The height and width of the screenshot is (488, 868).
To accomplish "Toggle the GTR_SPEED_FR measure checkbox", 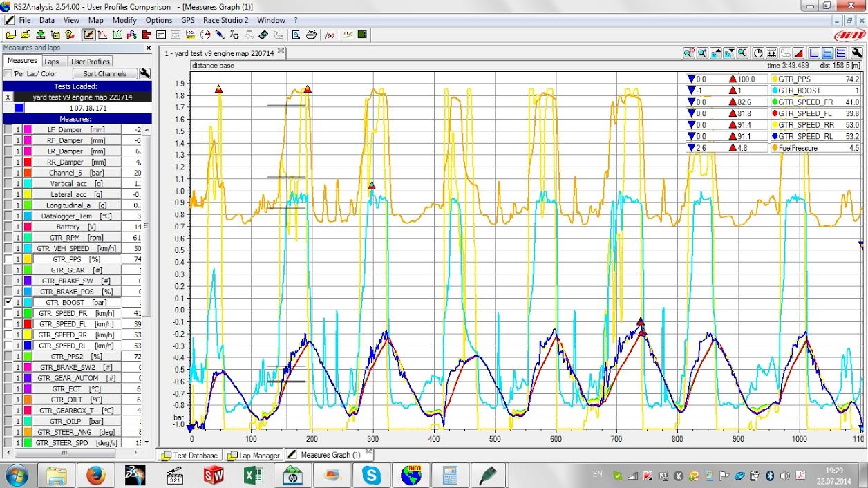I will click(8, 313).
